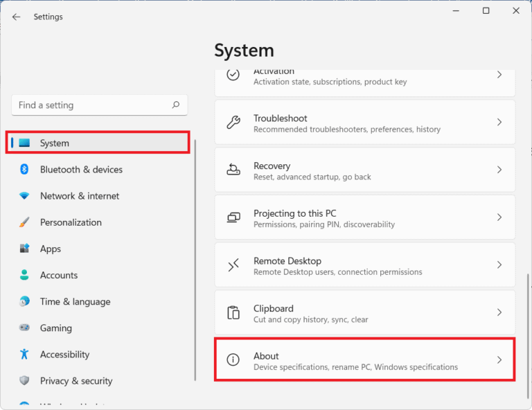532x410 pixels.
Task: Click the Troubleshoot wrench icon
Action: pyautogui.click(x=233, y=122)
